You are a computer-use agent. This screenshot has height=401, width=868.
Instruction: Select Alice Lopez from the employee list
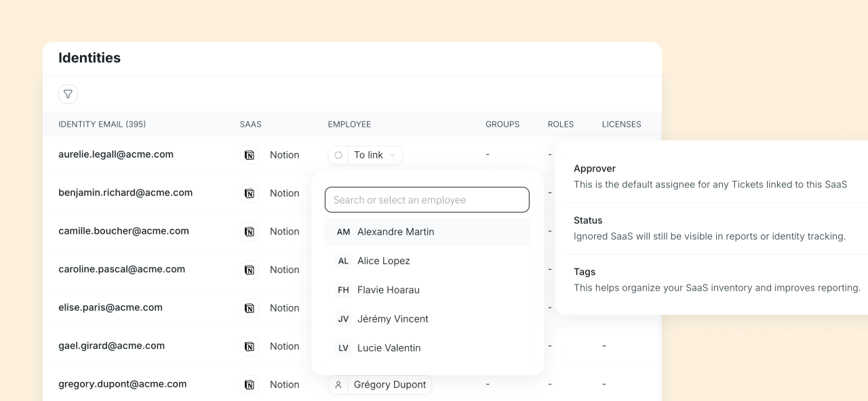(383, 261)
